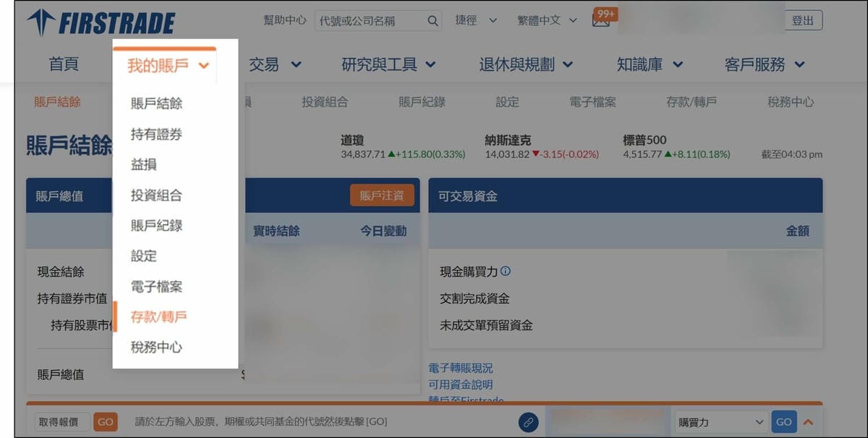Expand the 交易 menu

275,64
